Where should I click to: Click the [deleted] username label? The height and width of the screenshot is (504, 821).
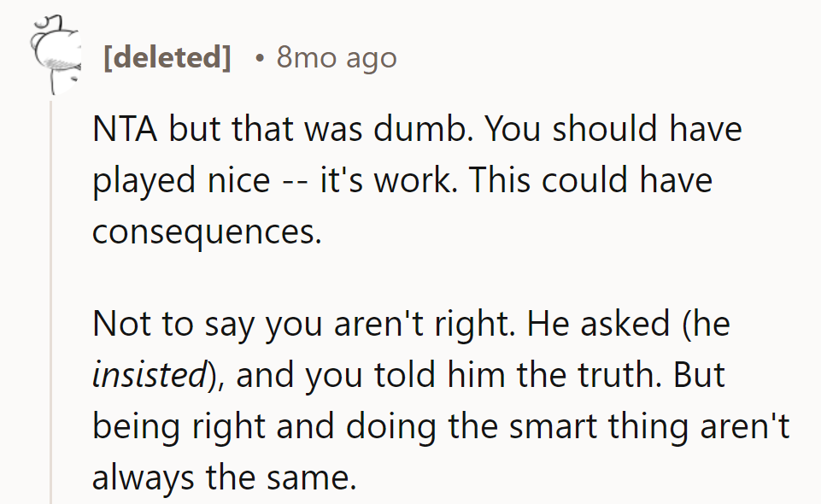tap(167, 58)
